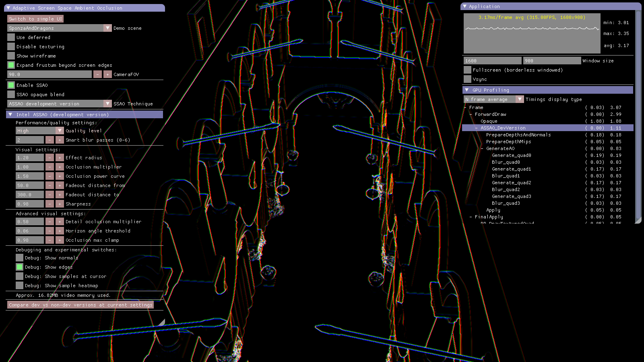644x362 pixels.
Task: Click the Switch to simple UI button
Action: point(35,19)
